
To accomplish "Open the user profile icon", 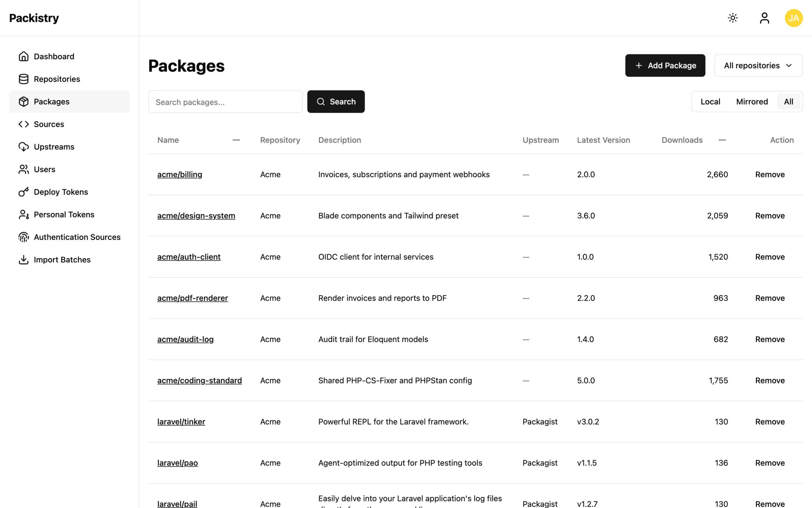I will (x=764, y=18).
